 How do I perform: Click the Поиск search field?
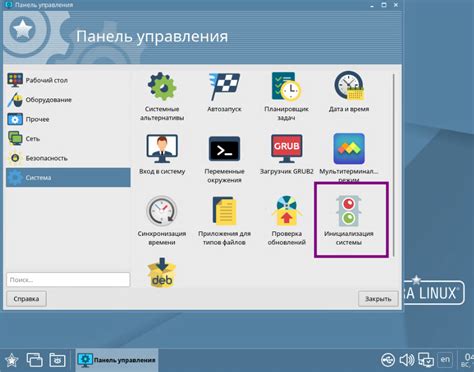point(68,280)
